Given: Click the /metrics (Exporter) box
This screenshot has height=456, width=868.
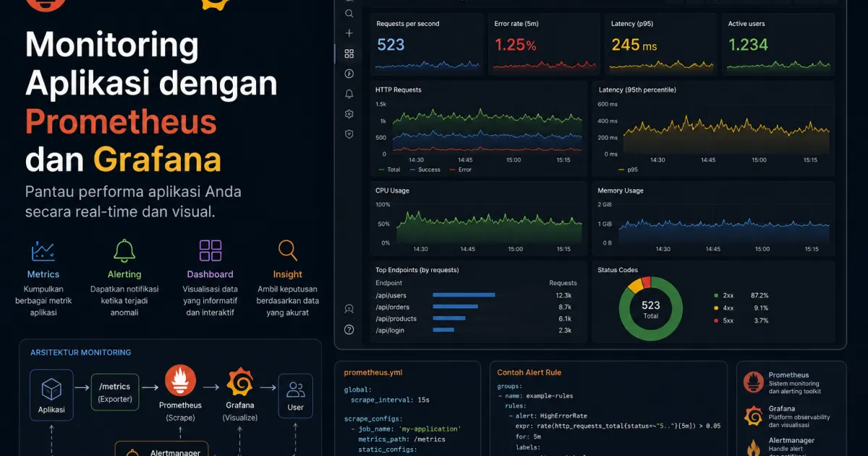Looking at the screenshot, I should 116,391.
